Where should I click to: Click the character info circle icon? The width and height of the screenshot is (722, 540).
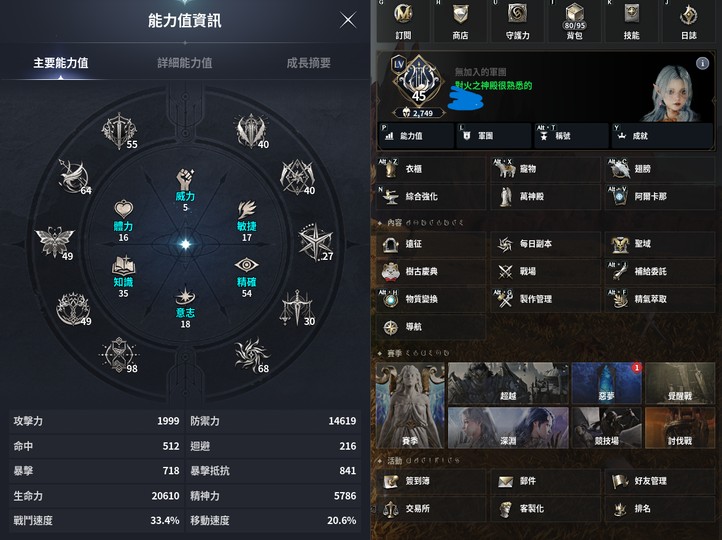click(702, 63)
